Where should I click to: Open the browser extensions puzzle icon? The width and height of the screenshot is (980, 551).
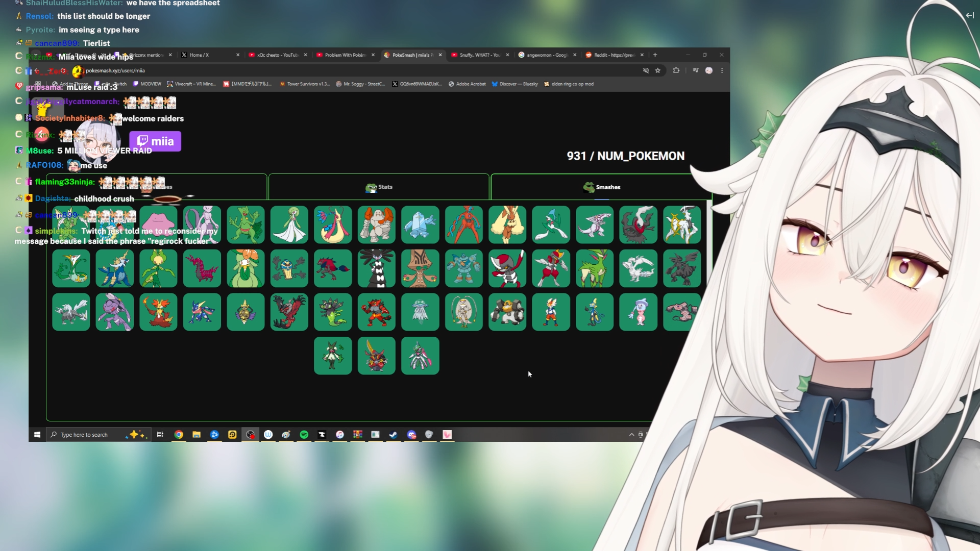(676, 70)
